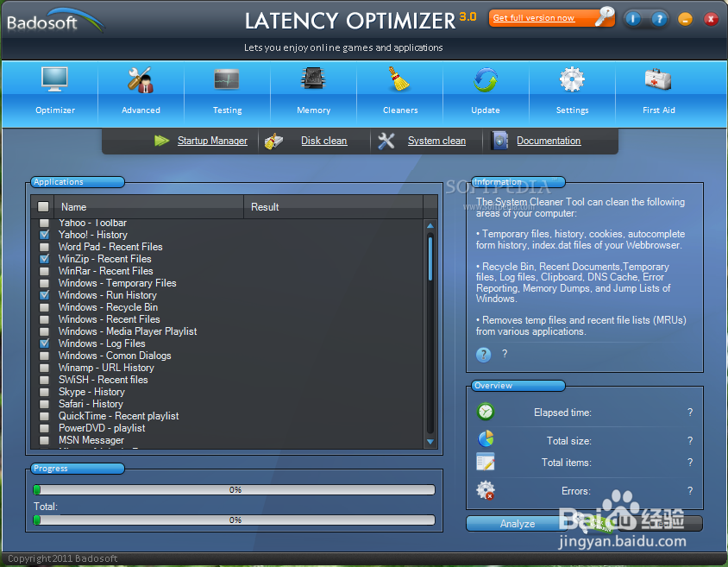
Task: Check Safari - History checkbox
Action: click(x=45, y=404)
